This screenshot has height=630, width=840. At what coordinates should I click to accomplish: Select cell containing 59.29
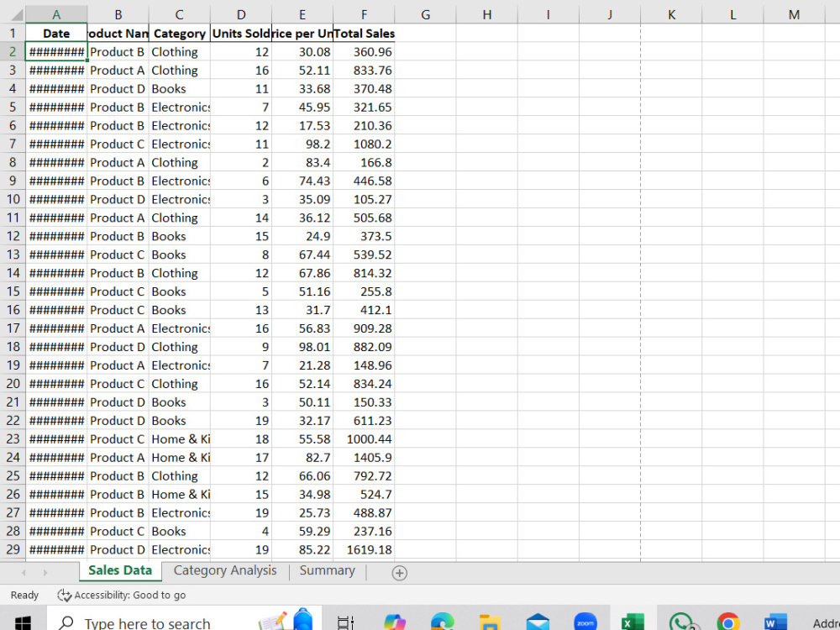pos(302,531)
